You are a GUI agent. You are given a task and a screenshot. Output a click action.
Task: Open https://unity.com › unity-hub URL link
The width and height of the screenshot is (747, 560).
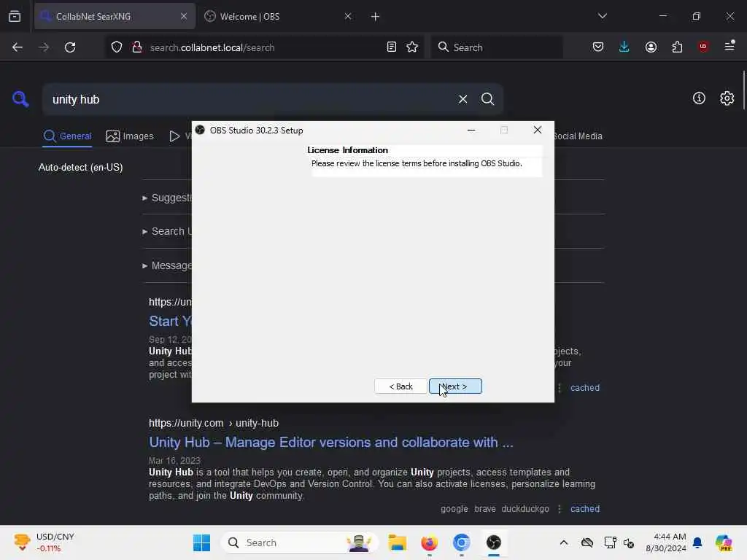[214, 423]
